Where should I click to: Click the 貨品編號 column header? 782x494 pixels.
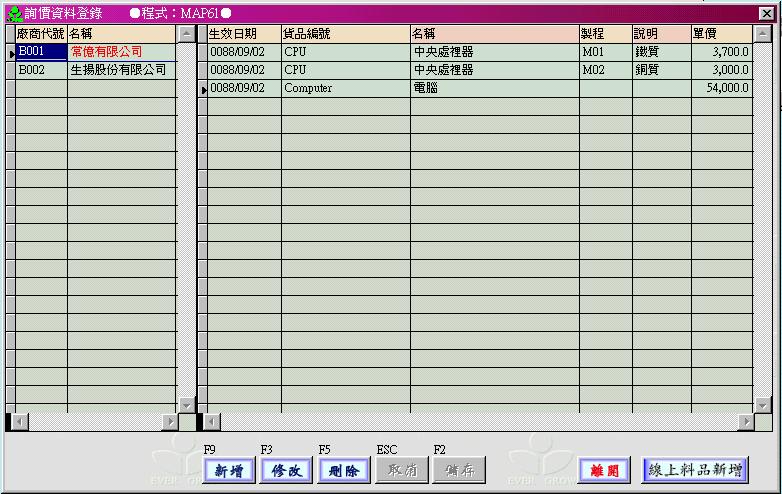coord(345,34)
